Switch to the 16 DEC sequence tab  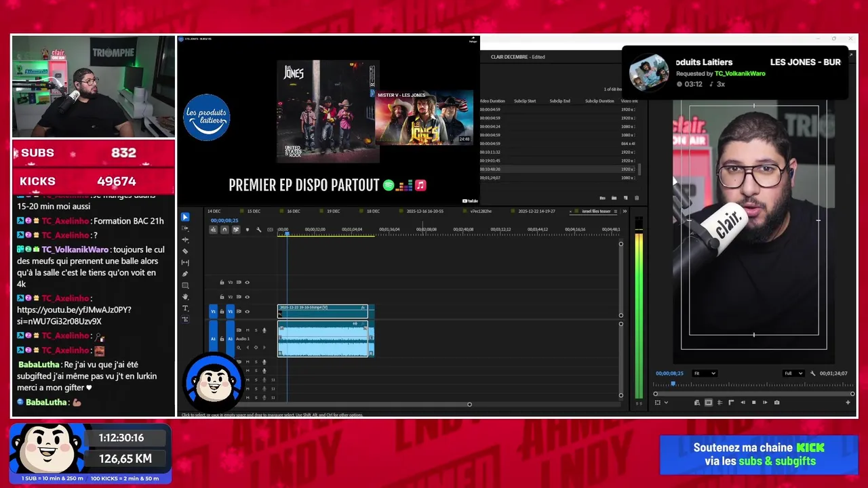(294, 211)
